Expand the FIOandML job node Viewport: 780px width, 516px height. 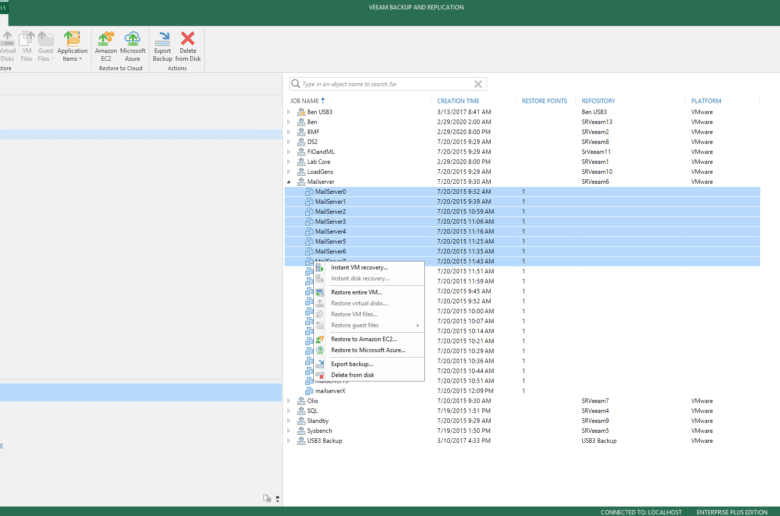tap(289, 152)
